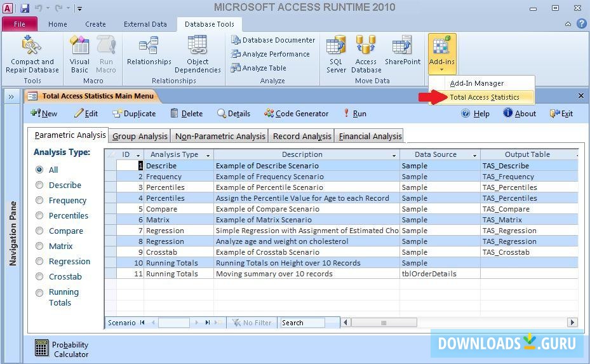Switch to the Home ribbon tab
Viewport: 590px width, 364px height.
pos(58,24)
